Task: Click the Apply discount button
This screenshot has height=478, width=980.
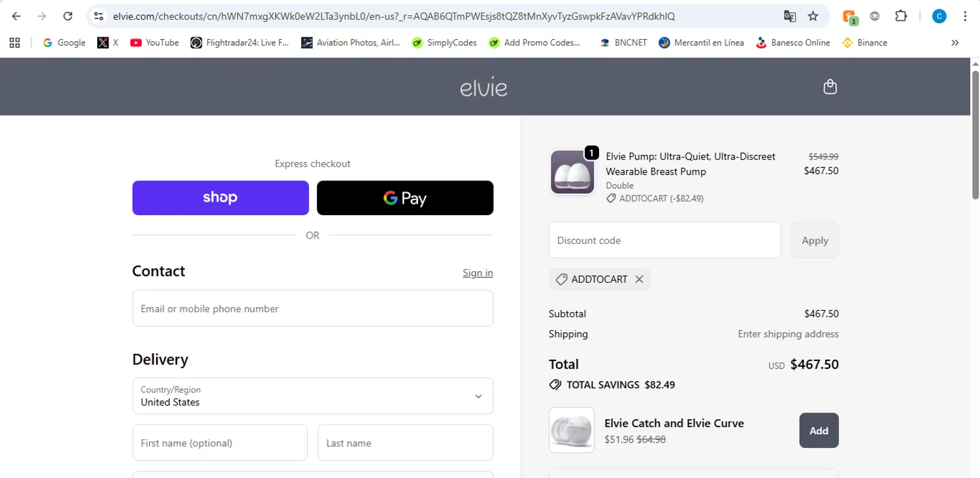Action: tap(815, 240)
